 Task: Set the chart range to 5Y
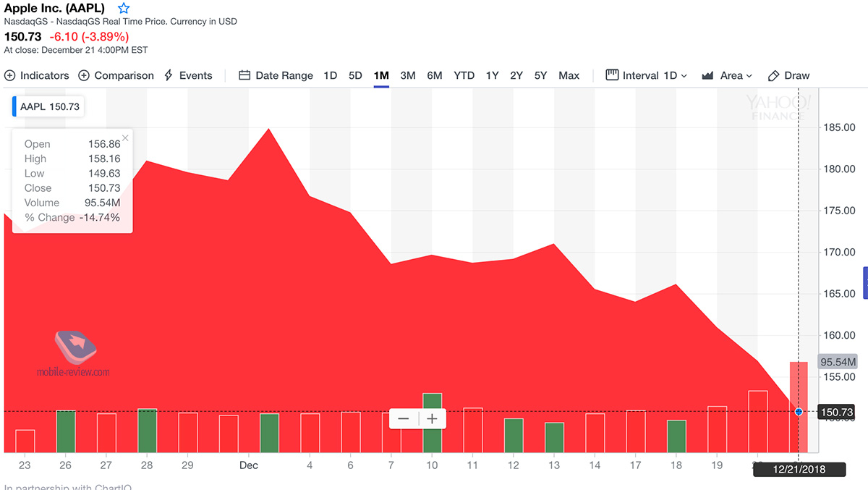(x=541, y=75)
